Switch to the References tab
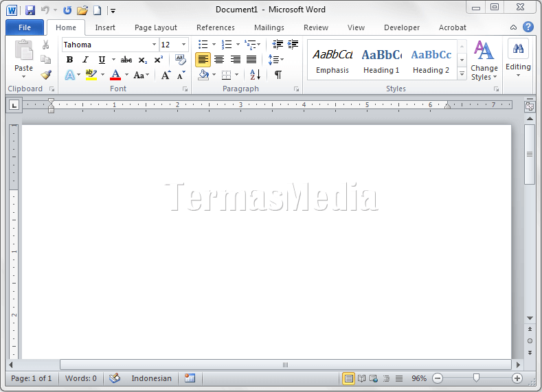Screen dimensions: 542x392 [215, 27]
